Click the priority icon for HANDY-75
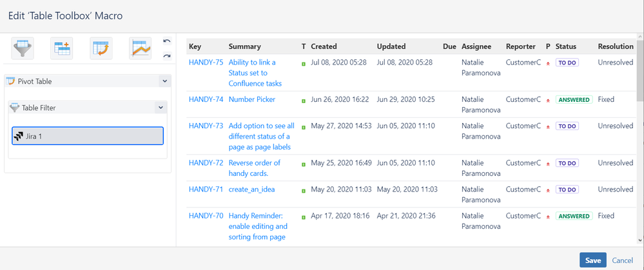644x270 pixels. [548, 64]
